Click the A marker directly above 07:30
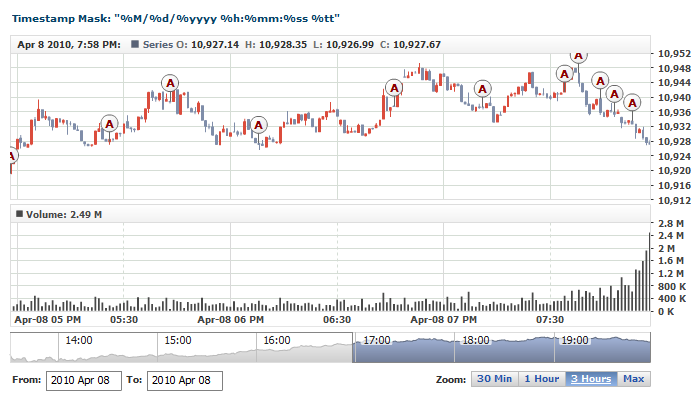700x400 pixels. [564, 73]
